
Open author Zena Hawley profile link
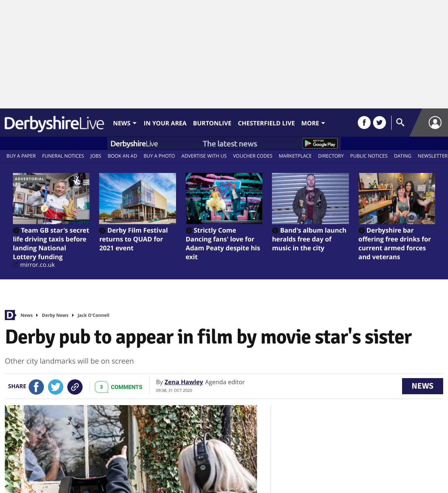184,382
